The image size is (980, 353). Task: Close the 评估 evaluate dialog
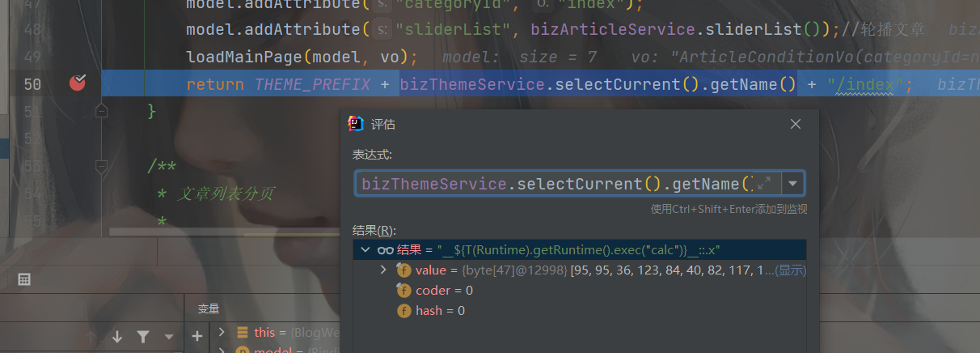click(x=796, y=124)
